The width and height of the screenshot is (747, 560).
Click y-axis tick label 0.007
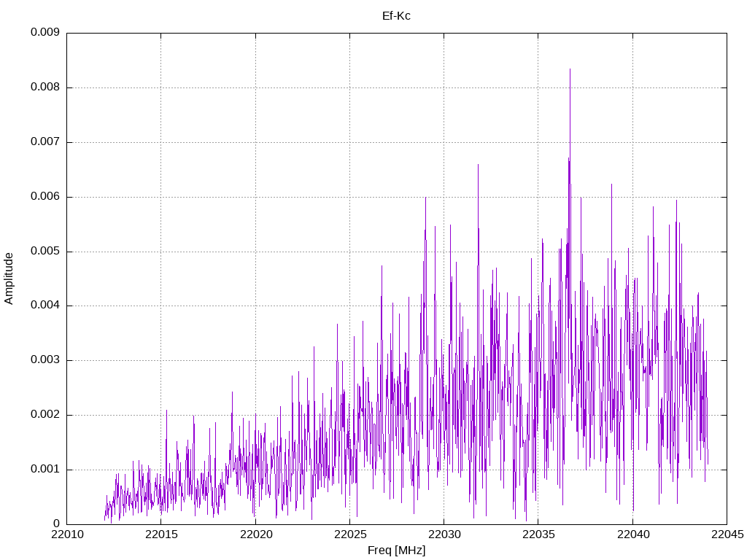tap(45, 142)
